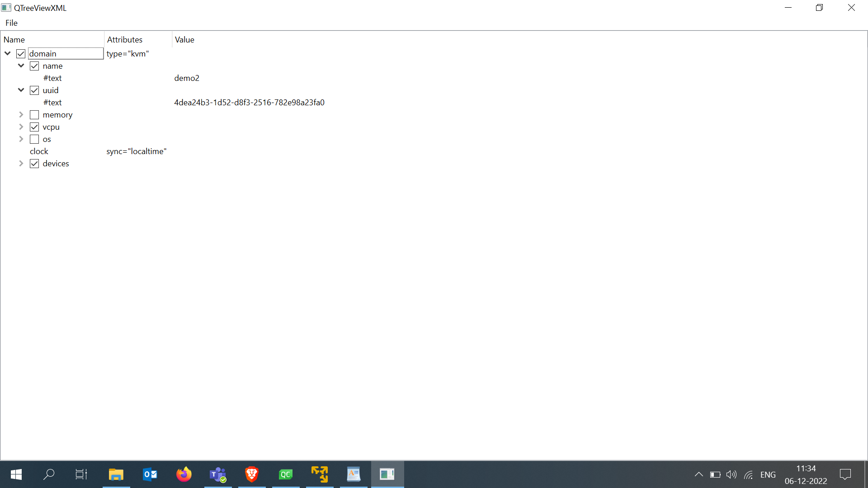The image size is (868, 488).
Task: Click the Outlook icon in taskbar
Action: click(150, 474)
